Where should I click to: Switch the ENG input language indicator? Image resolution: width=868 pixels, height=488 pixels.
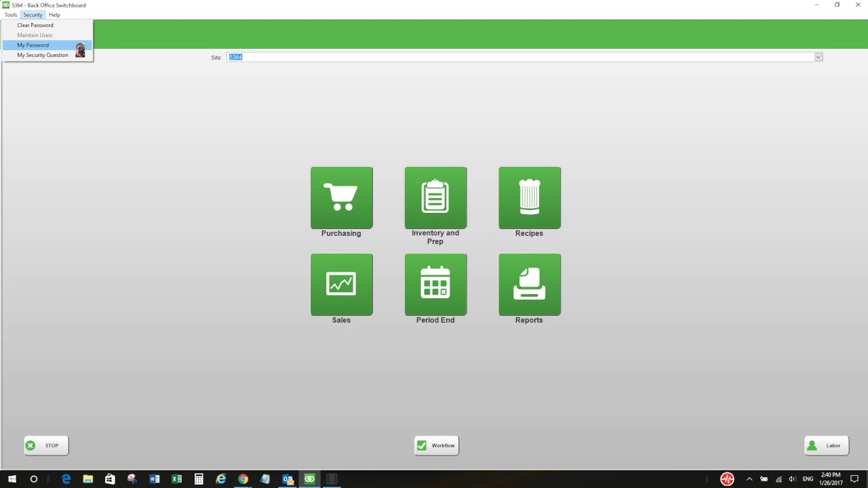[808, 479]
